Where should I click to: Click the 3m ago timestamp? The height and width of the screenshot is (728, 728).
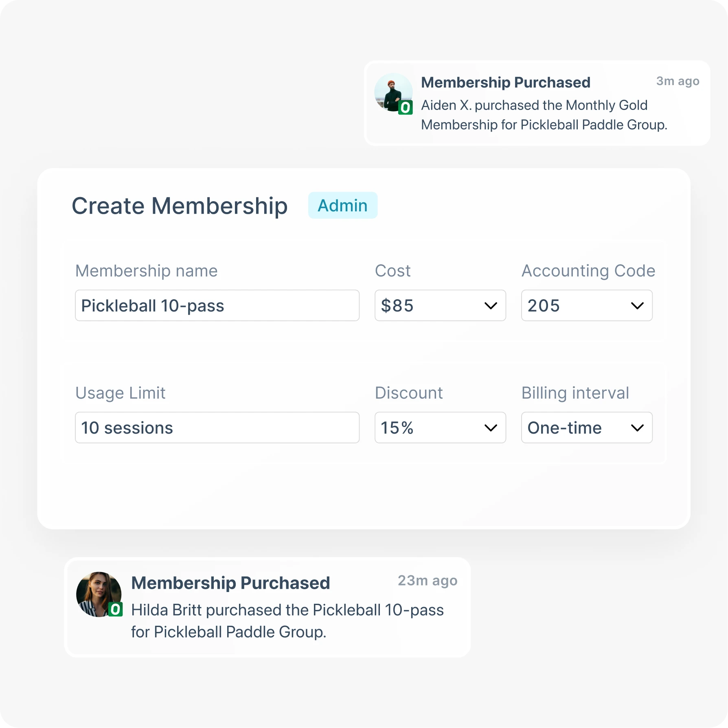click(x=678, y=81)
